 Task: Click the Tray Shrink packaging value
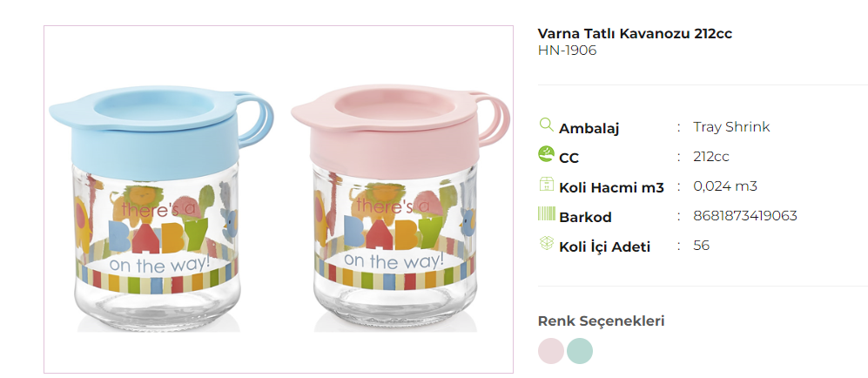click(731, 127)
